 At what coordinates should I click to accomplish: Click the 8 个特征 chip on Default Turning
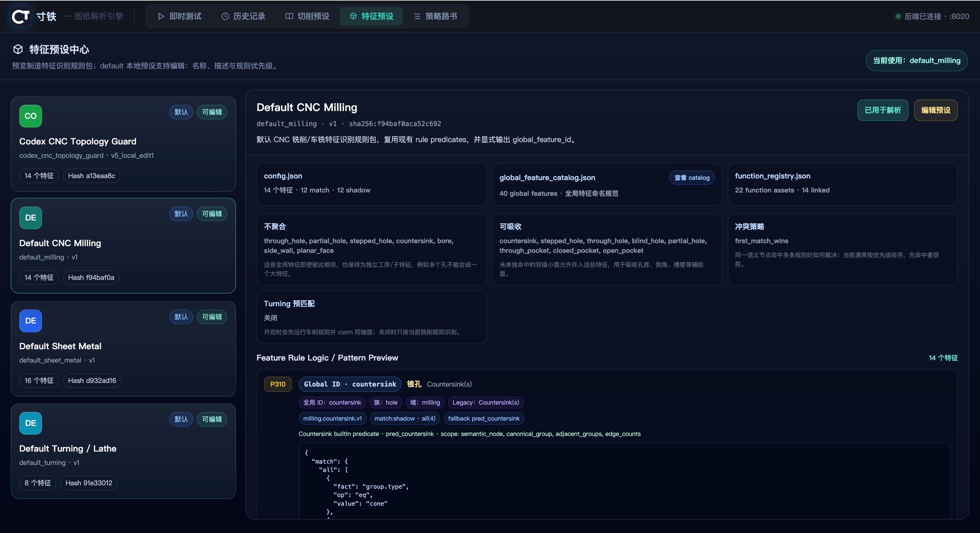point(38,483)
